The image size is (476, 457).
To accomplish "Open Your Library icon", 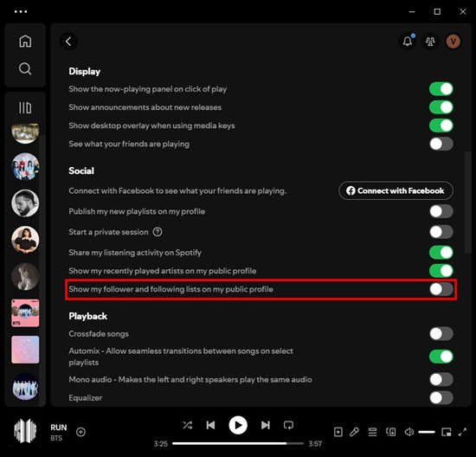I will (25, 107).
